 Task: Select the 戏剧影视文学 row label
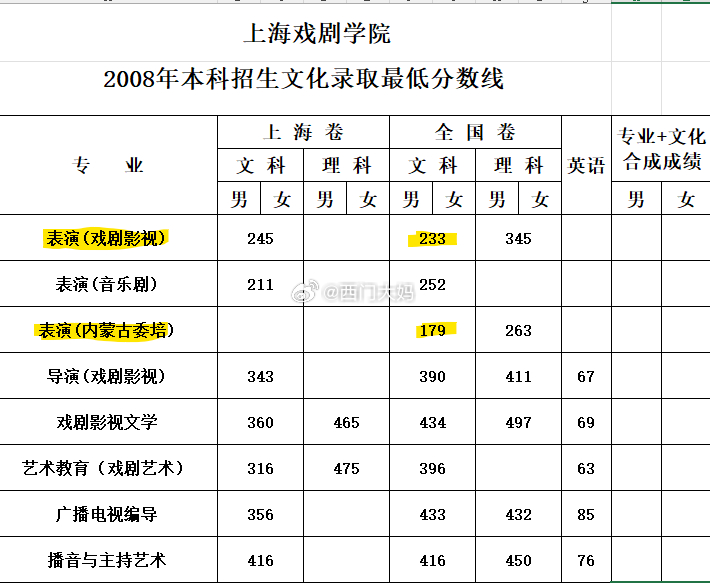click(x=107, y=422)
